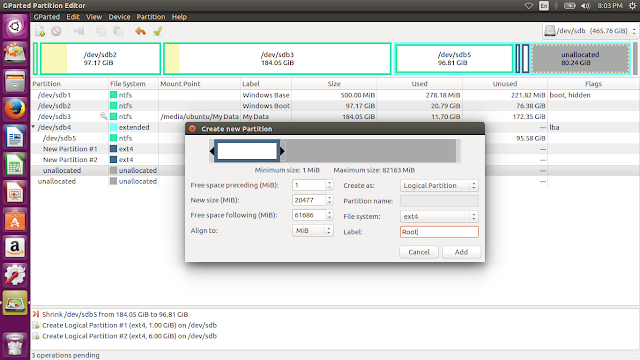Click the Free space following stepper
Image resolution: width=640 pixels, height=360 pixels.
click(x=329, y=215)
